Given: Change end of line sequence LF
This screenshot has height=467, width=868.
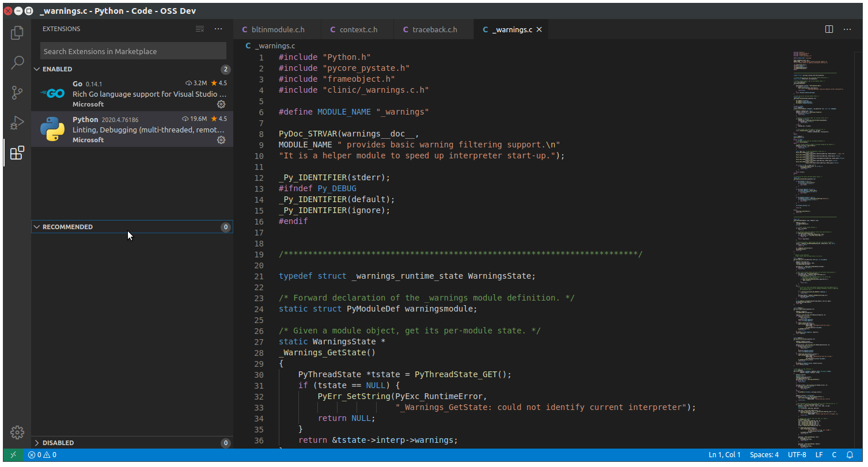Looking at the screenshot, I should click(819, 455).
